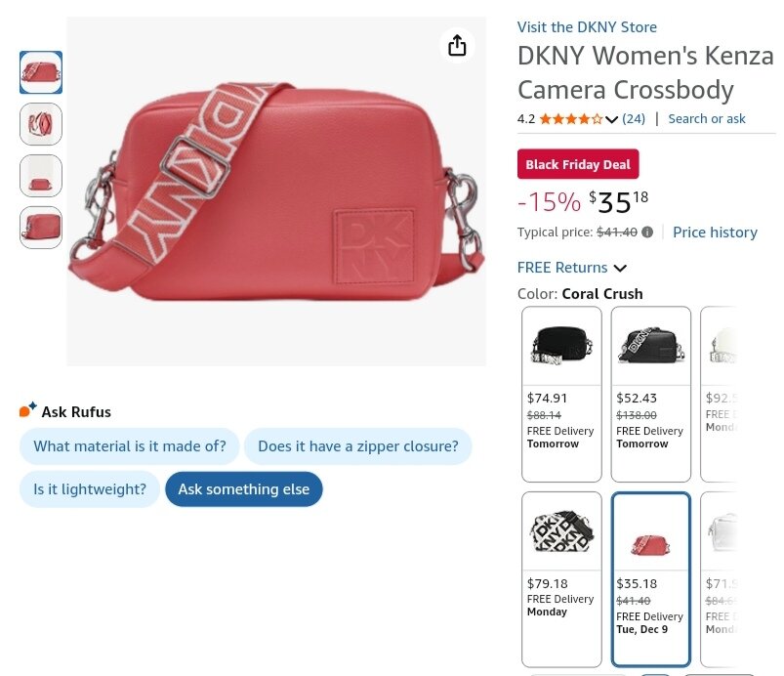Viewport: 784px width, 676px height.
Task: Choose the black swatch priced $52.43
Action: (650, 394)
